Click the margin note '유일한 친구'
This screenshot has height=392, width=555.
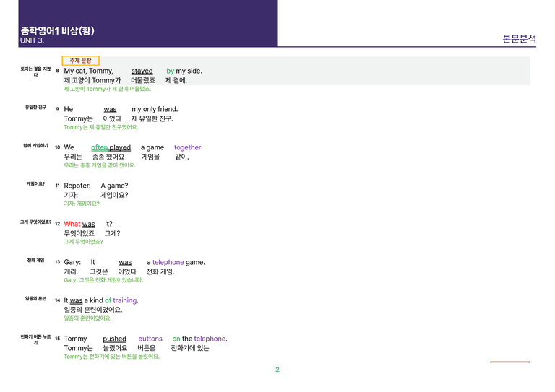pyautogui.click(x=35, y=107)
